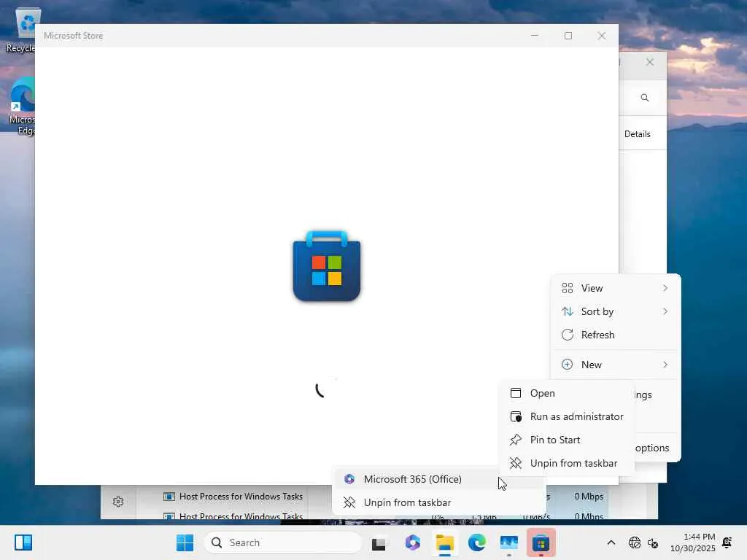Screen dimensions: 747x560
Task: Open the Widgets panel icon
Action: click(23, 542)
